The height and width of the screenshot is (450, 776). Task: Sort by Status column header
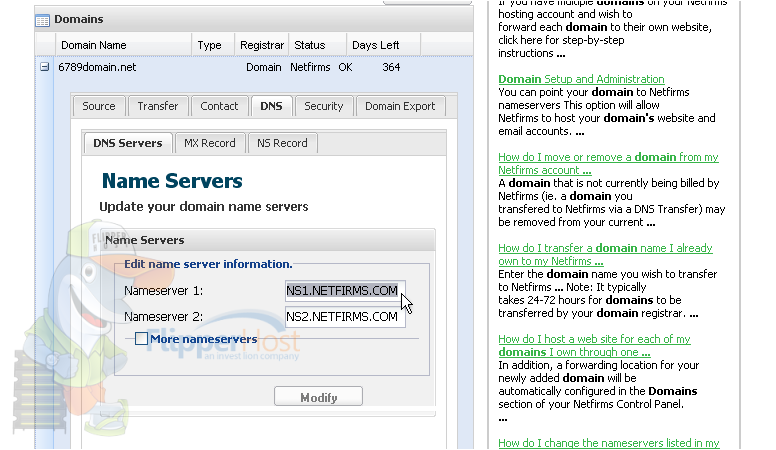(x=317, y=45)
